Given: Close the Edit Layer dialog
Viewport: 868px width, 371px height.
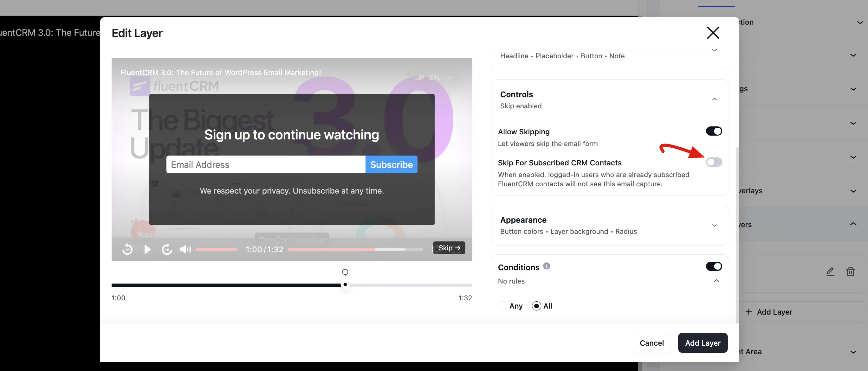Looking at the screenshot, I should 713,33.
